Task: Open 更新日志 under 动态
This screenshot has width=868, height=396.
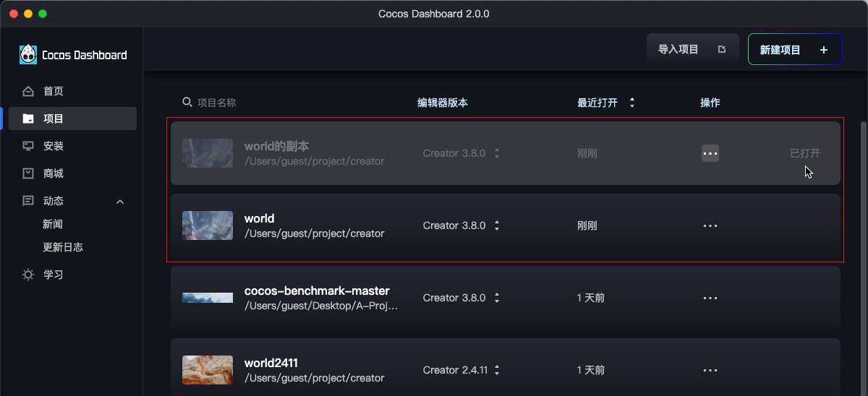Action: 63,247
